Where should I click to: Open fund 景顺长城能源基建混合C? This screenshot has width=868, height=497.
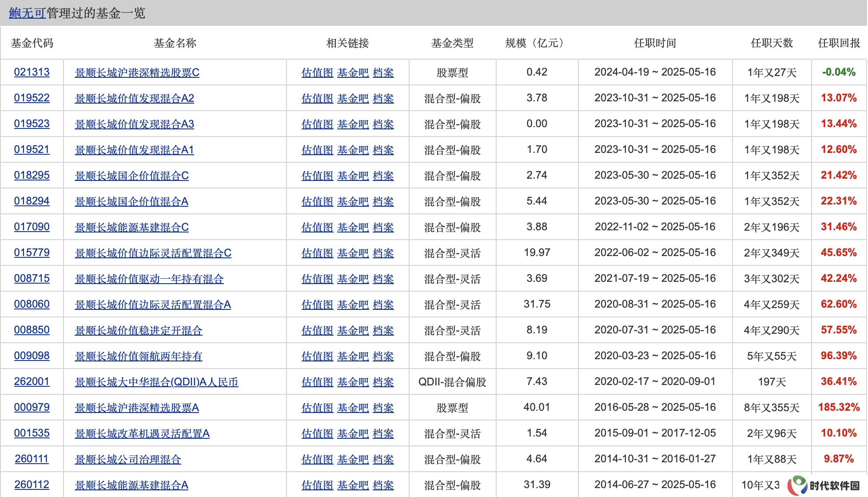pos(132,227)
